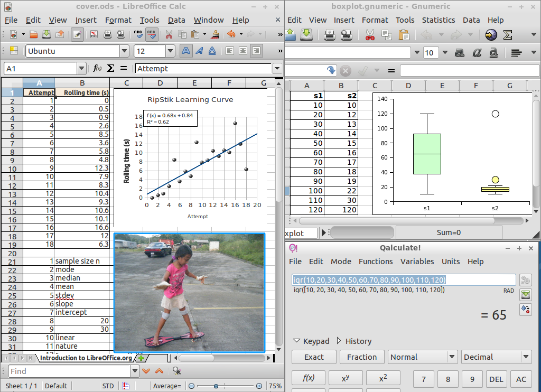Screen dimensions: 541x392
Task: Toggle Bold formatting in Calc
Action: tap(185, 51)
